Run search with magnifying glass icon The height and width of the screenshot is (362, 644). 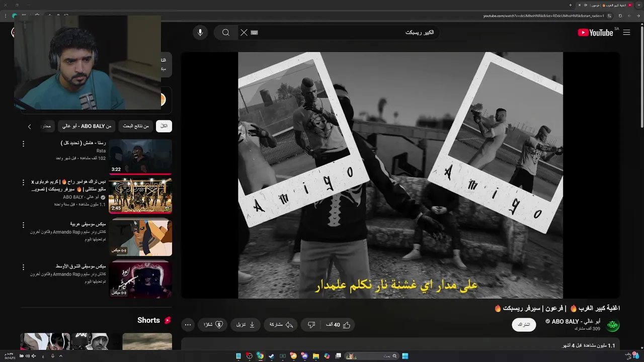pyautogui.click(x=226, y=32)
